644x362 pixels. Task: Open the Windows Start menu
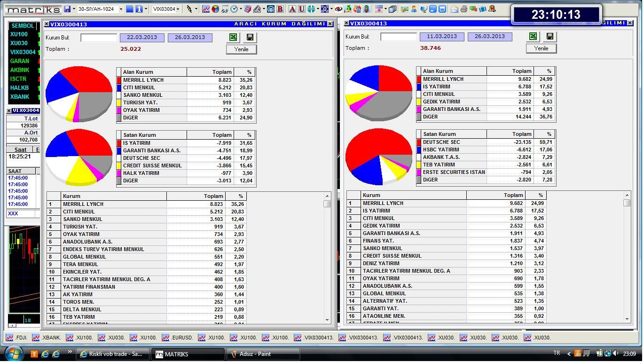point(13,354)
